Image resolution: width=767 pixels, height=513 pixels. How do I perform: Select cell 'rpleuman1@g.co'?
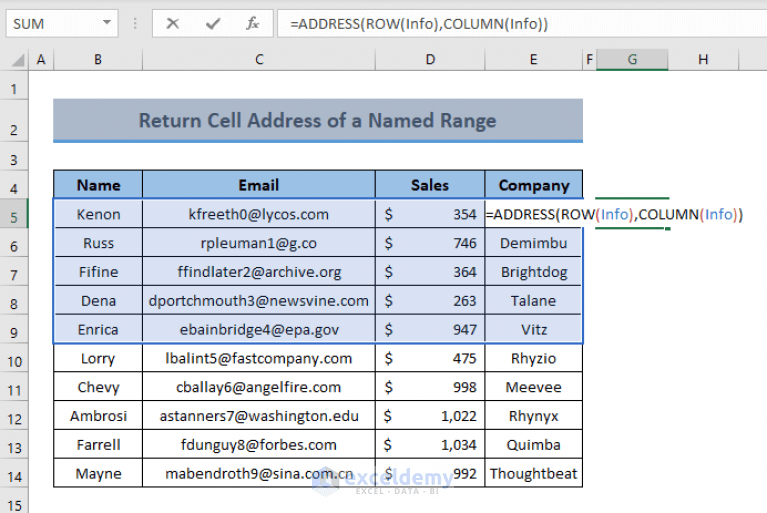259,243
